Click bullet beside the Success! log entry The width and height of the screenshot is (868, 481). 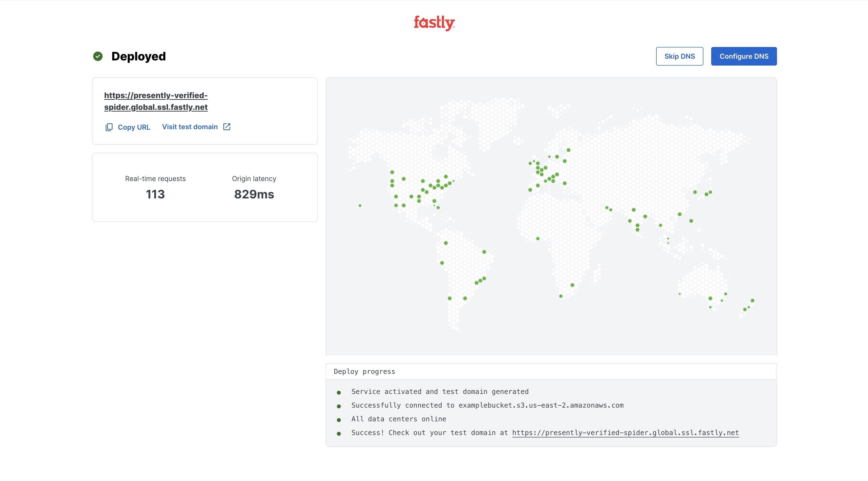pos(339,434)
